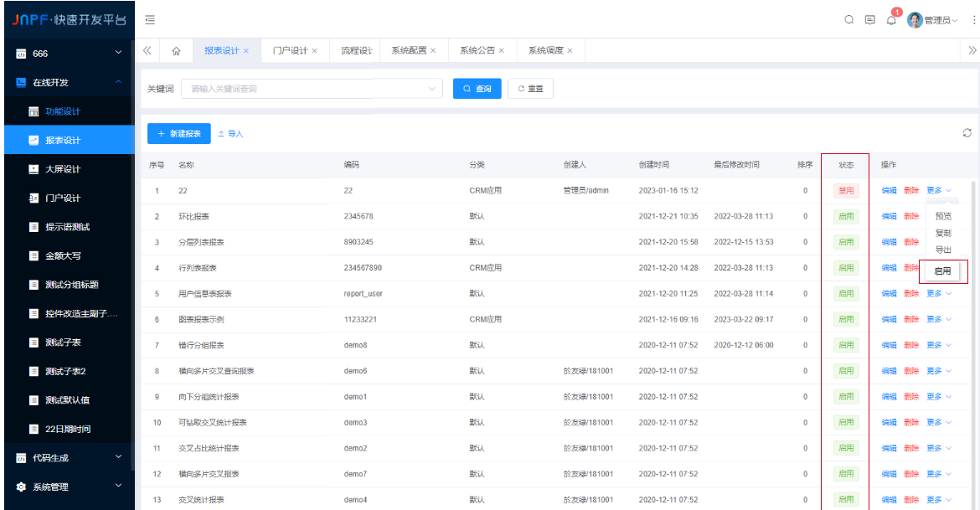
Task: Click the 大屏设计 sidebar icon
Action: (x=34, y=169)
